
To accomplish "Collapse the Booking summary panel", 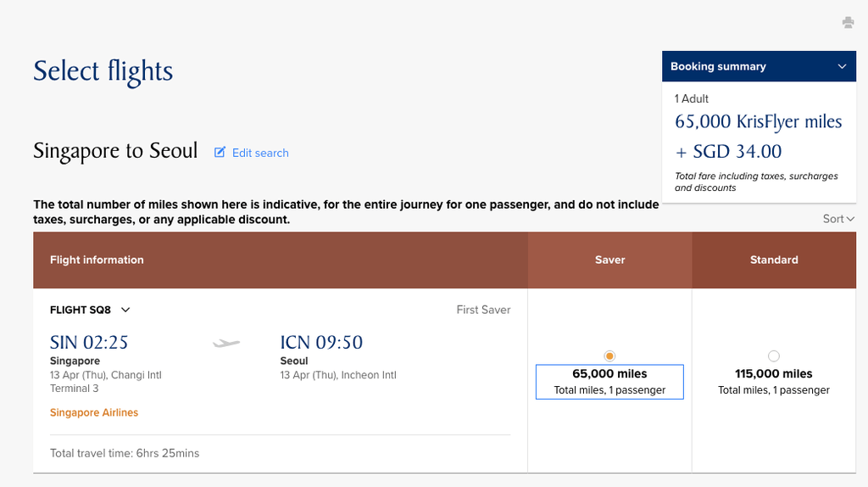I will pyautogui.click(x=842, y=66).
